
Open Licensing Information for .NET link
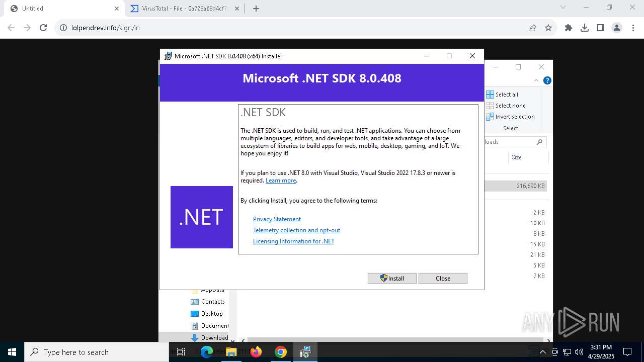tap(293, 241)
